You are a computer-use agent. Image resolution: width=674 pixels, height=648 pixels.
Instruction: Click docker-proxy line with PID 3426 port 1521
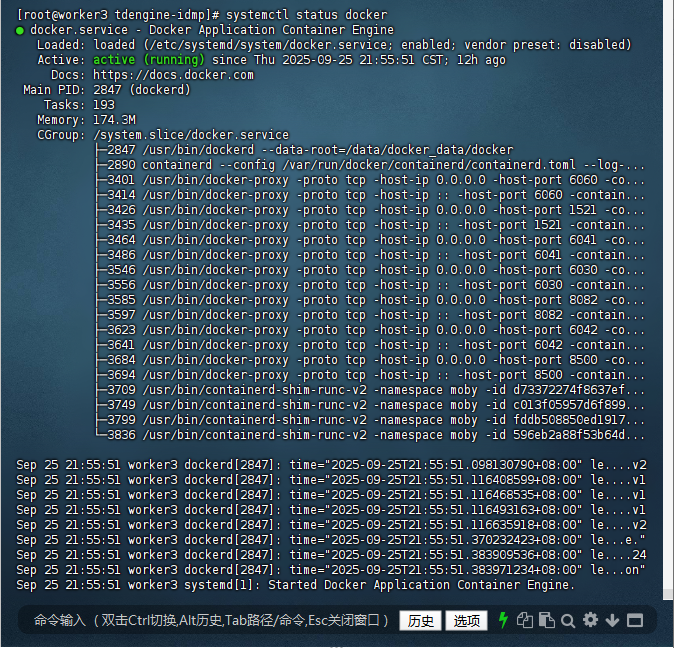pos(376,210)
